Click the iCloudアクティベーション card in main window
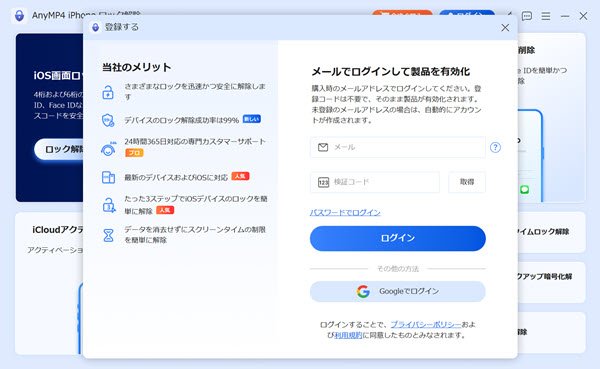 tap(49, 283)
